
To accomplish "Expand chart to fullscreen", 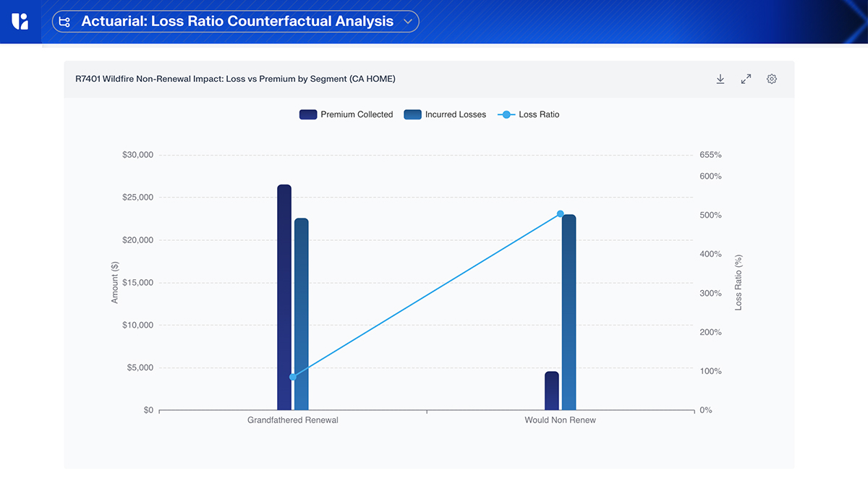I will pos(746,79).
